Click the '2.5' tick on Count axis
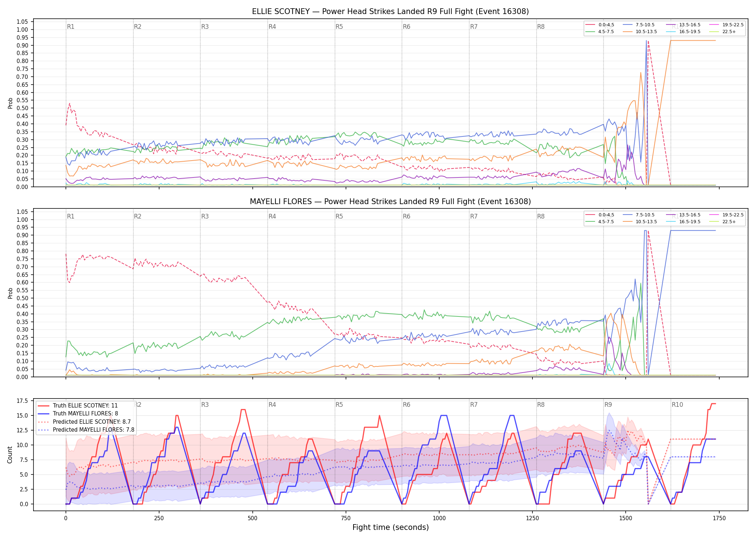Image resolution: width=756 pixels, height=540 pixels. (24, 489)
